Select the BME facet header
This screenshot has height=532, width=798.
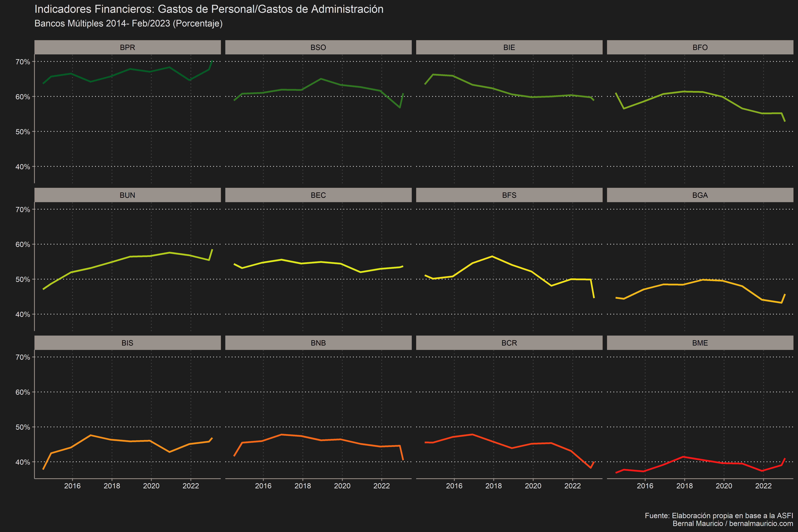[x=700, y=343]
